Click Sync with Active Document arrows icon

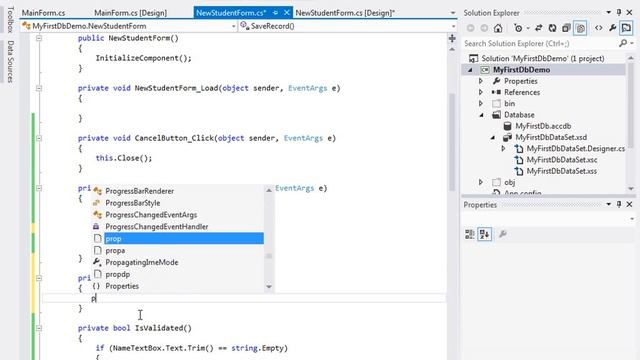click(x=539, y=28)
